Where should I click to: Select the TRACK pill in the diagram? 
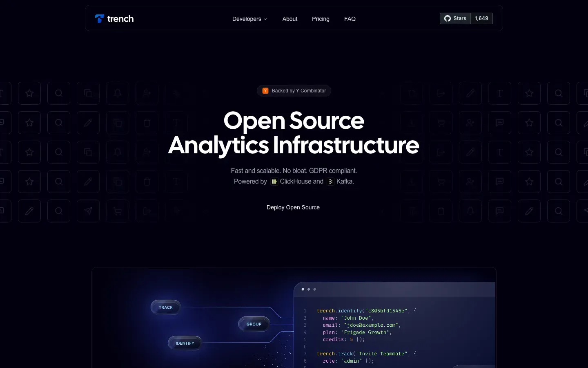click(x=166, y=307)
